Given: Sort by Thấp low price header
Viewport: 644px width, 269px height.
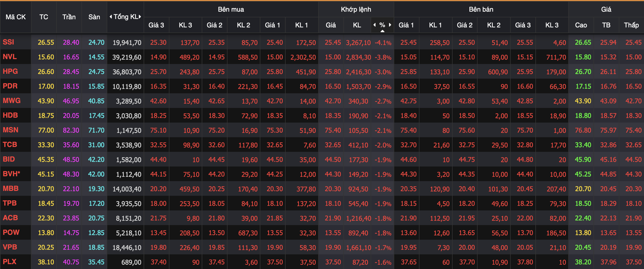Looking at the screenshot, I should coord(631,25).
